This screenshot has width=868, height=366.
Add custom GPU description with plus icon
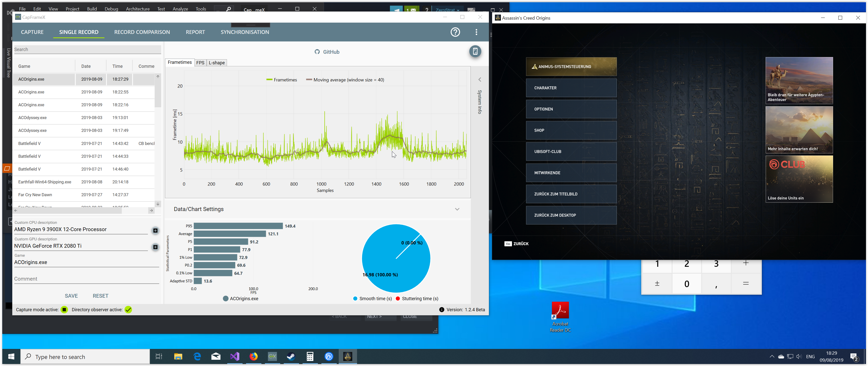tap(155, 247)
